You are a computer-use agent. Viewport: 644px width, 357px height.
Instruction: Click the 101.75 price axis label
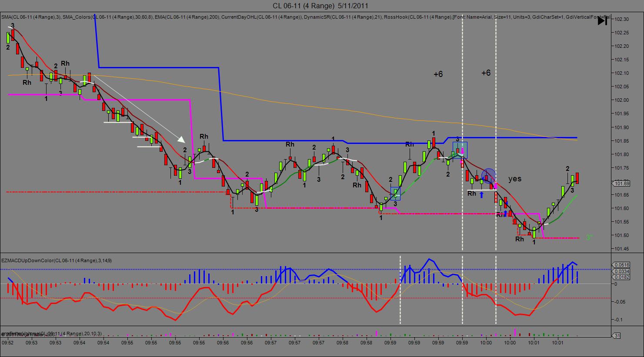622,168
